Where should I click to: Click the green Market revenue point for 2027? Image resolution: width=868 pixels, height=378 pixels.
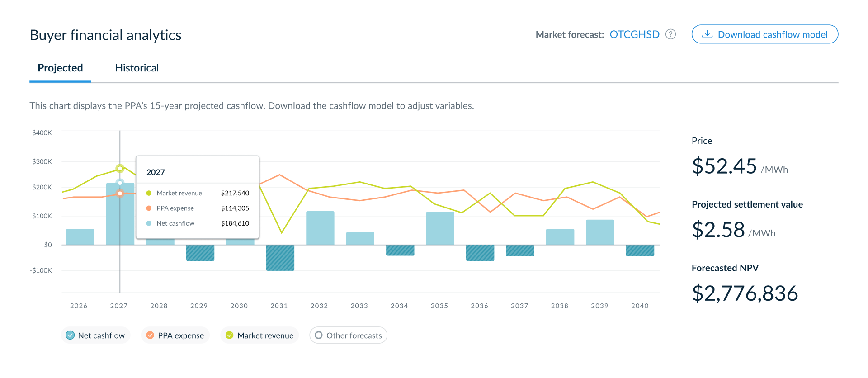coord(120,169)
